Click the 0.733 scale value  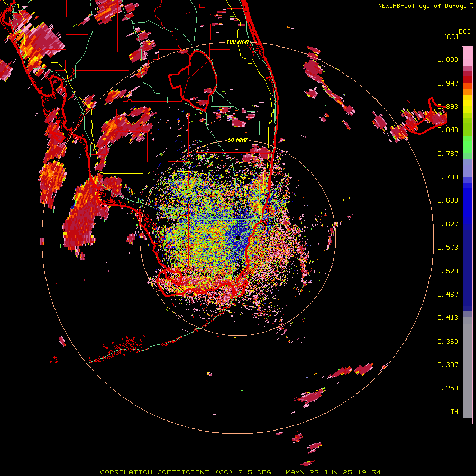tap(448, 177)
